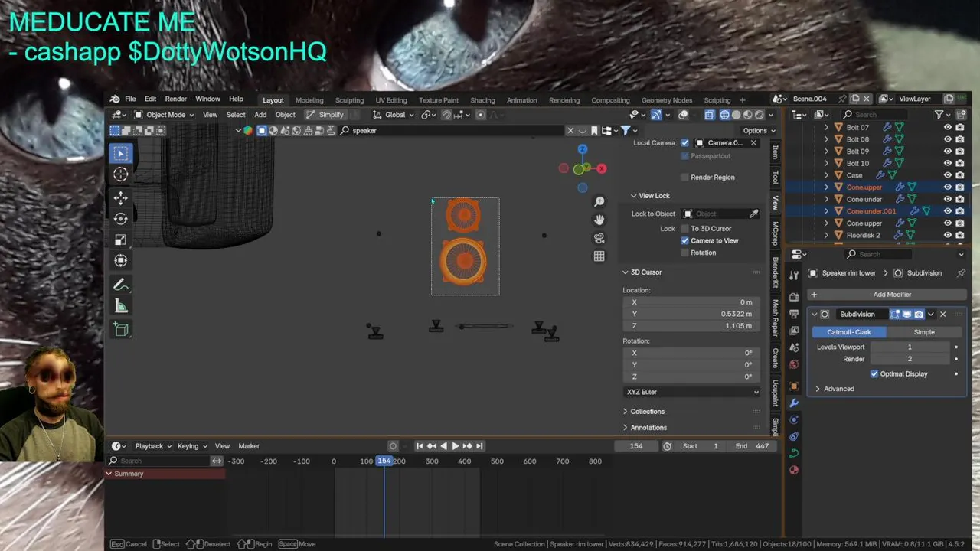Click the pan hand viewport icon
The width and height of the screenshot is (980, 551).
(x=599, y=220)
